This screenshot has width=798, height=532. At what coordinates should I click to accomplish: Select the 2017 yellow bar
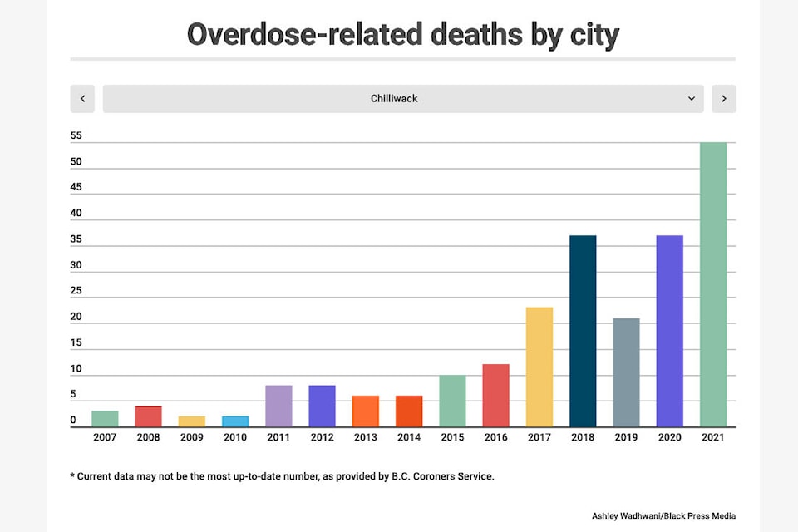[539, 367]
